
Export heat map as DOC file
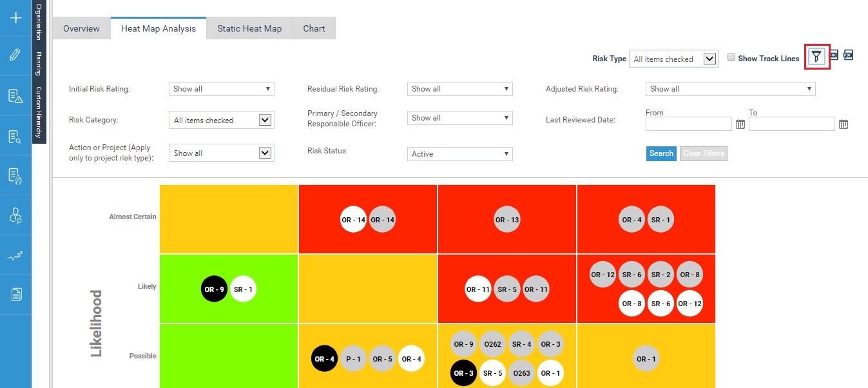pos(833,55)
